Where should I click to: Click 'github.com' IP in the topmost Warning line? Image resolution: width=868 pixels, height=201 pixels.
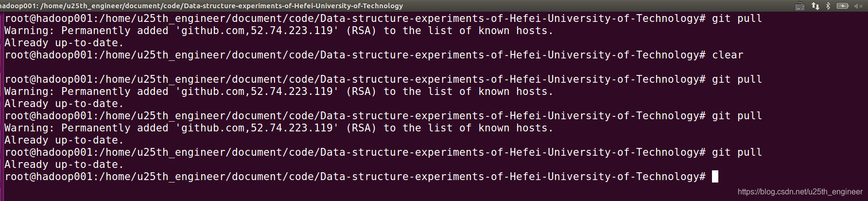click(x=257, y=31)
